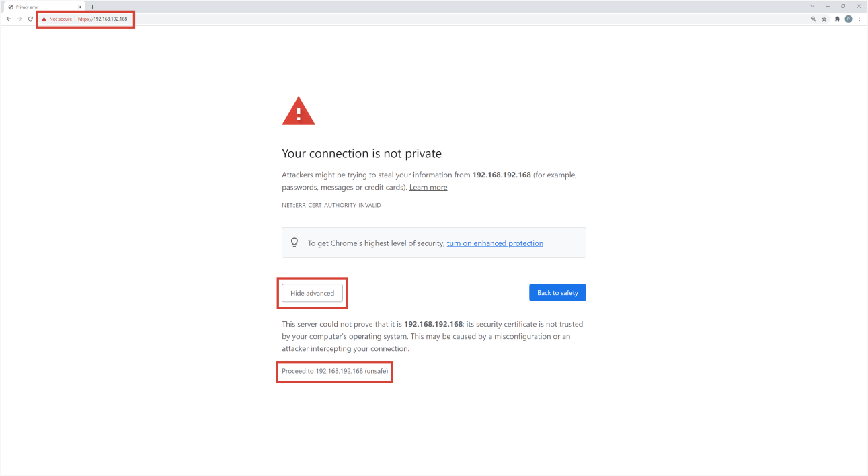Viewport: 868px width, 476px height.
Task: Reload the page with the refresh icon
Action: (x=30, y=19)
